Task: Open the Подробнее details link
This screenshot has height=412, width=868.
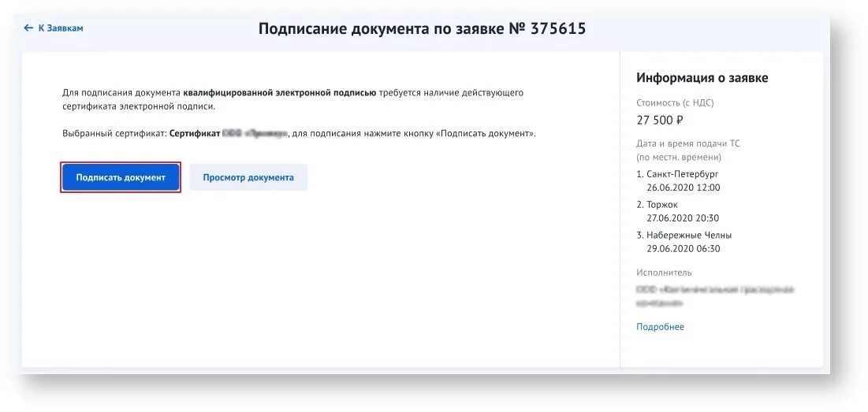Action: [x=660, y=327]
